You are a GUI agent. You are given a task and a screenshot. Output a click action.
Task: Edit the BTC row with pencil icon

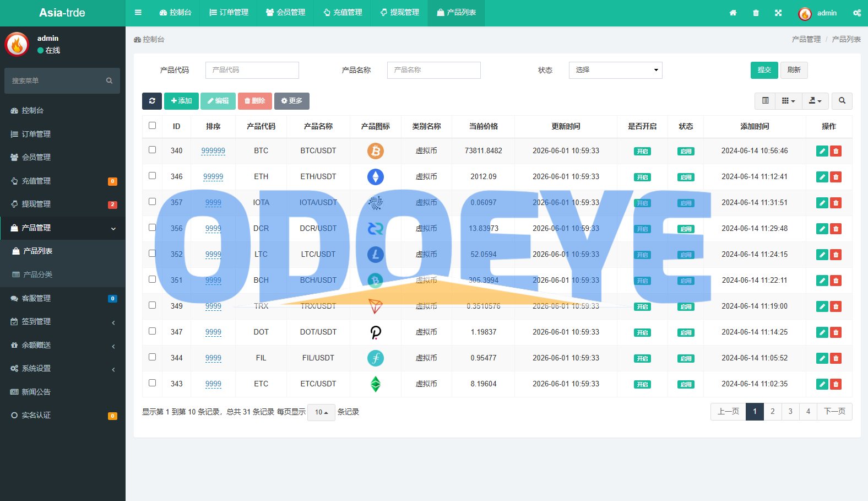822,151
